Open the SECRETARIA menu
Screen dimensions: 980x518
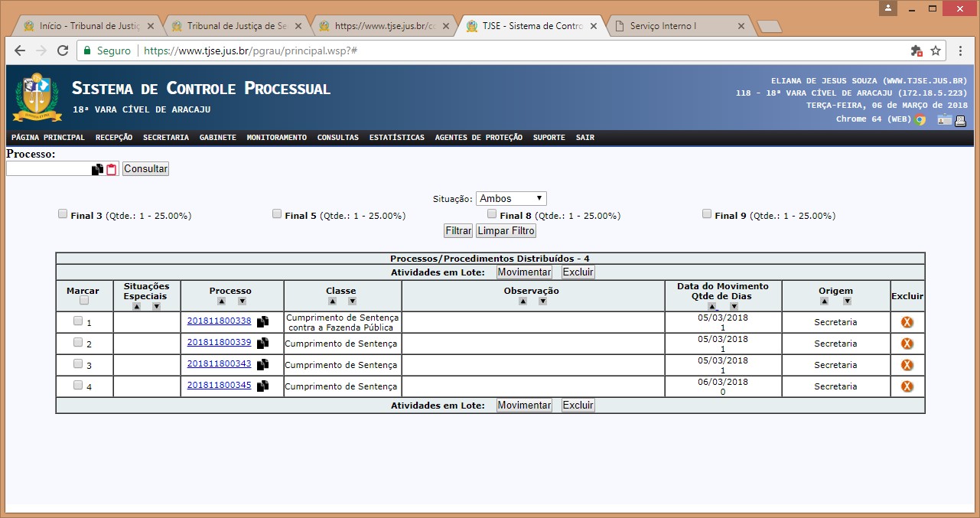pos(165,138)
